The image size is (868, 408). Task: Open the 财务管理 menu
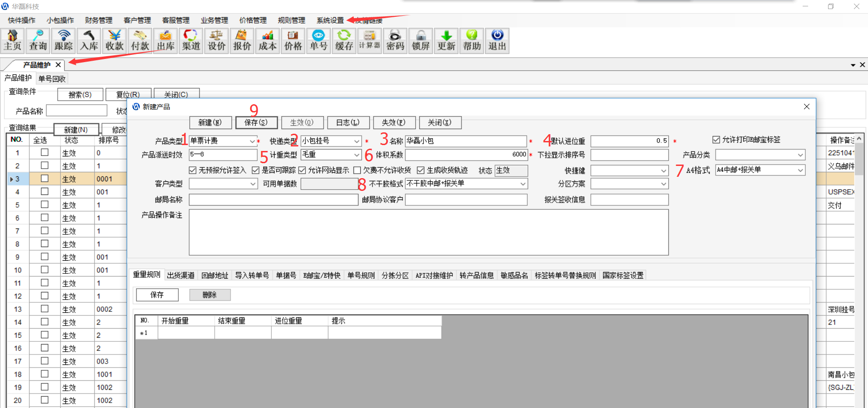click(98, 20)
